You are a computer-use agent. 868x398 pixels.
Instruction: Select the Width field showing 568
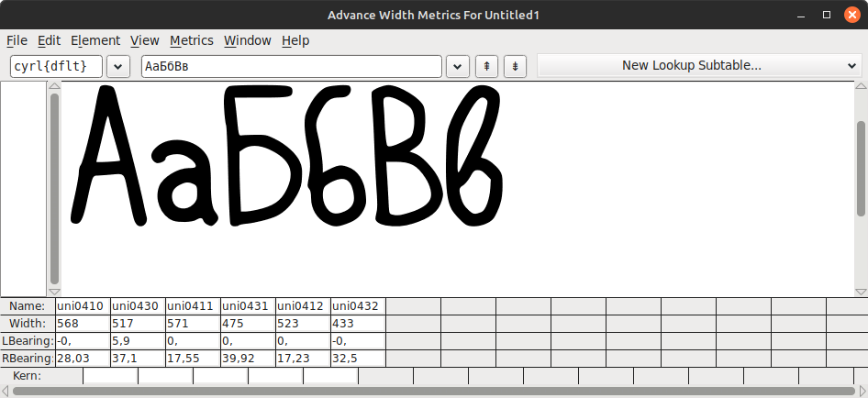(83, 324)
